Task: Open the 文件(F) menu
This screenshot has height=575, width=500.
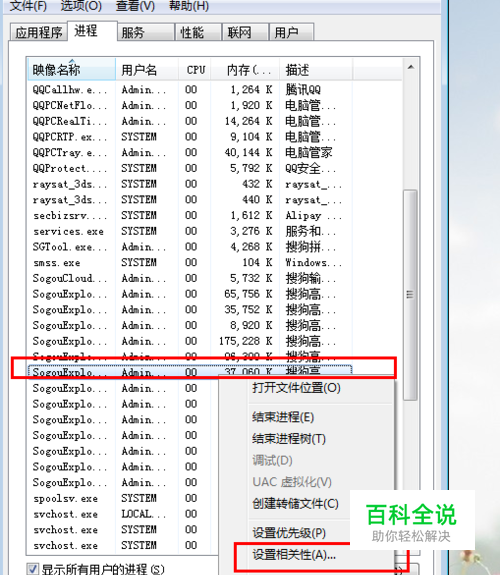Action: tap(28, 6)
